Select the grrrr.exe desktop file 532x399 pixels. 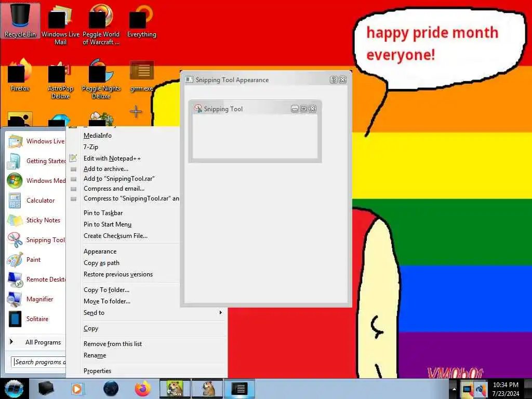point(141,76)
